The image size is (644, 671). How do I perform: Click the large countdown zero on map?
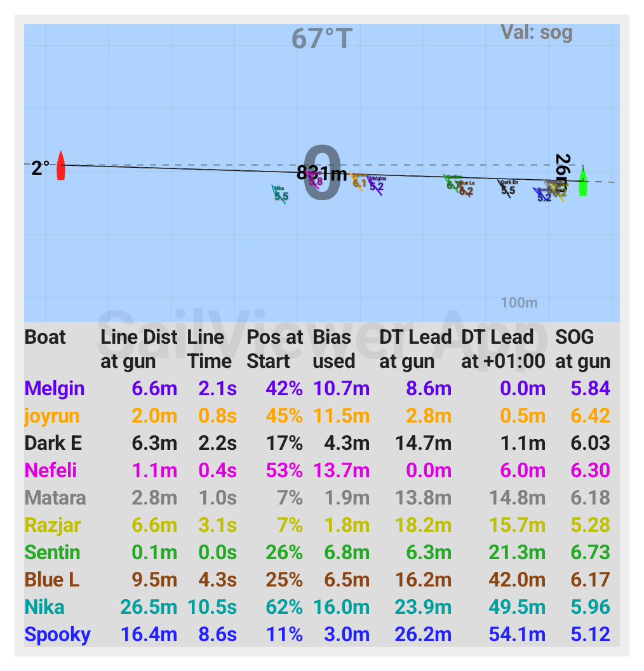coord(322,174)
